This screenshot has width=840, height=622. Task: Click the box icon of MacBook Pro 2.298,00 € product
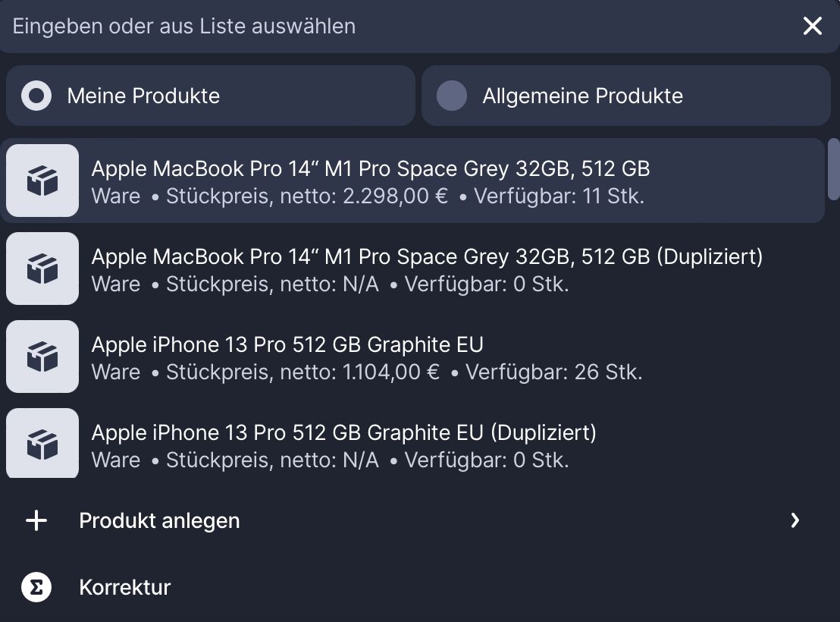(42, 181)
